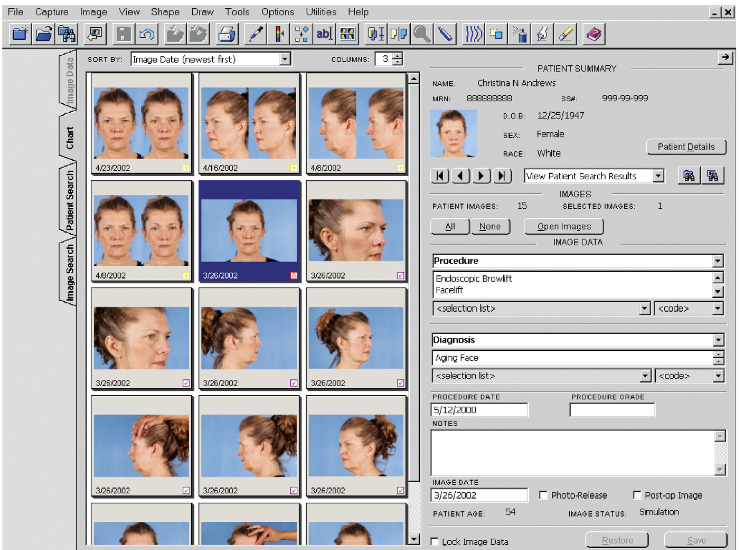
Task: Open the diagnosis selection list dropdown
Action: [645, 376]
